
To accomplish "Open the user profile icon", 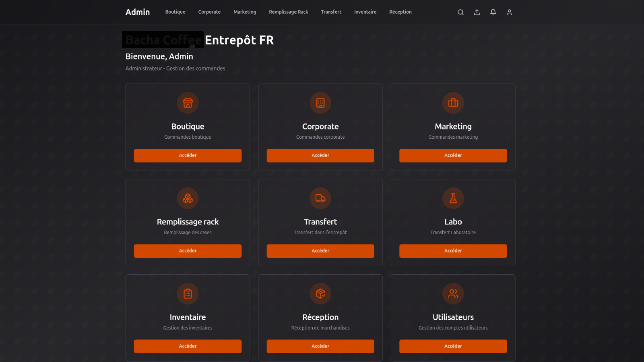I will pyautogui.click(x=509, y=12).
